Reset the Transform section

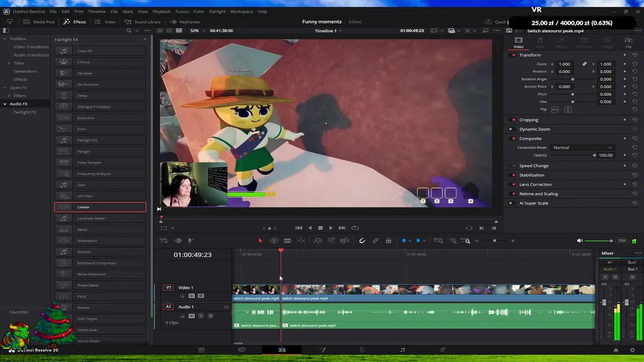[x=635, y=55]
